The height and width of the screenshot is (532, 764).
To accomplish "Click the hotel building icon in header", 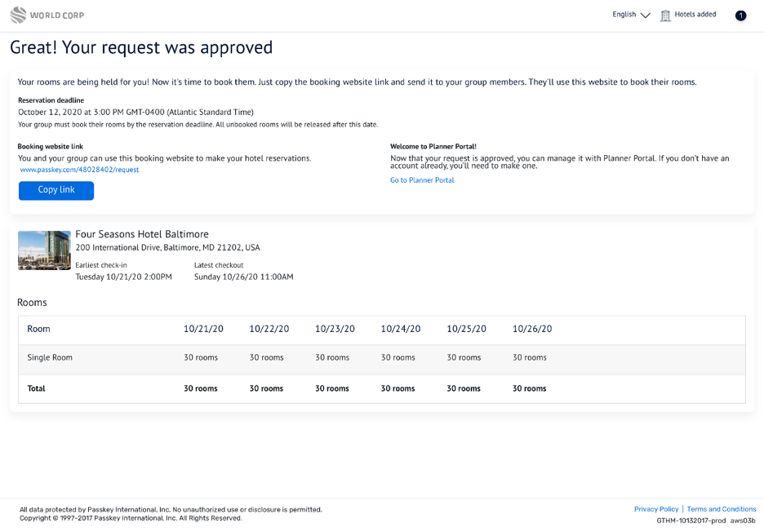I will 665,16.
